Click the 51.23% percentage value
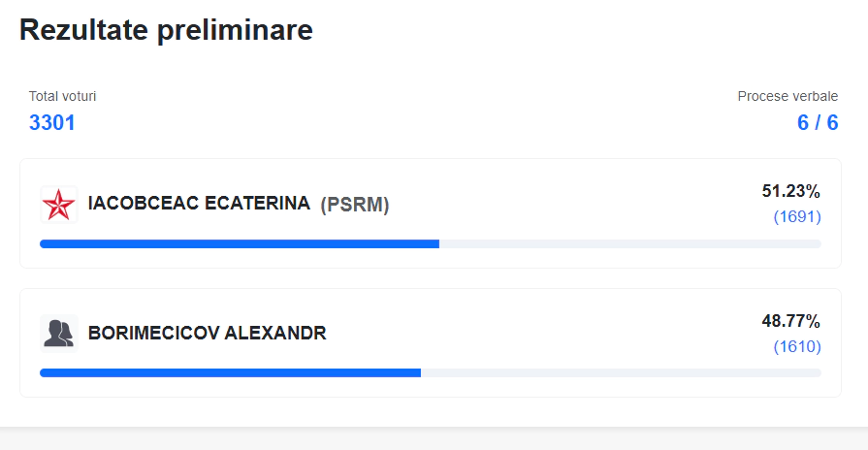Viewport: 868px width, 450px height. (x=790, y=191)
